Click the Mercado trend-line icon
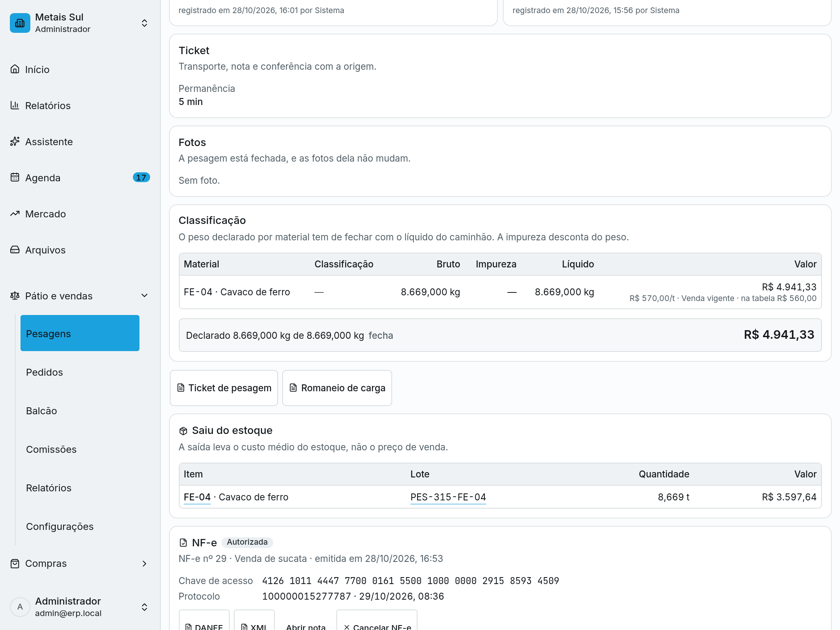Viewport: 840px width, 630px height. pyautogui.click(x=15, y=213)
